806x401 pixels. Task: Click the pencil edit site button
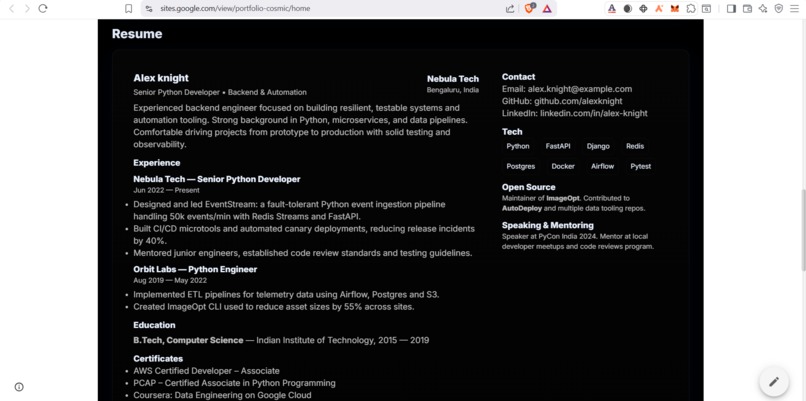[x=774, y=381]
